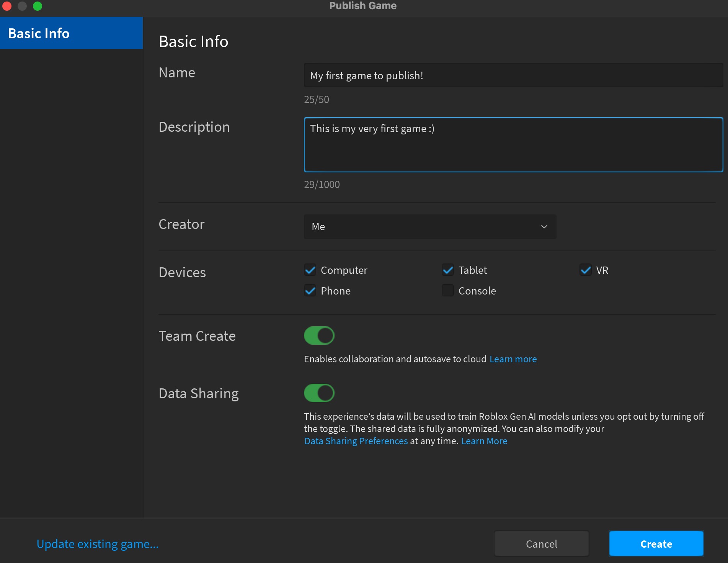Click the yellow minimize window button
Screen dimensions: 728x563
coord(22,6)
